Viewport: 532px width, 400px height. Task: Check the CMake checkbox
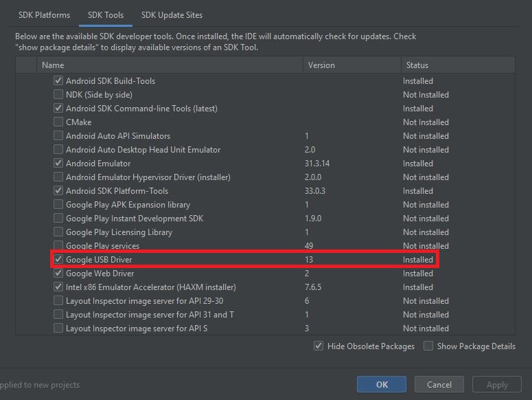pyautogui.click(x=58, y=122)
